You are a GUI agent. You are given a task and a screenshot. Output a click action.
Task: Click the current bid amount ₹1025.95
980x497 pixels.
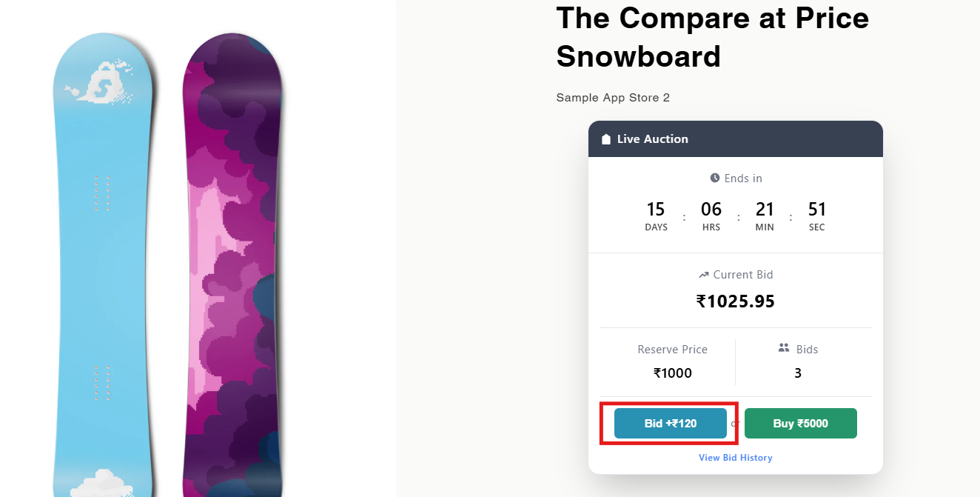735,301
